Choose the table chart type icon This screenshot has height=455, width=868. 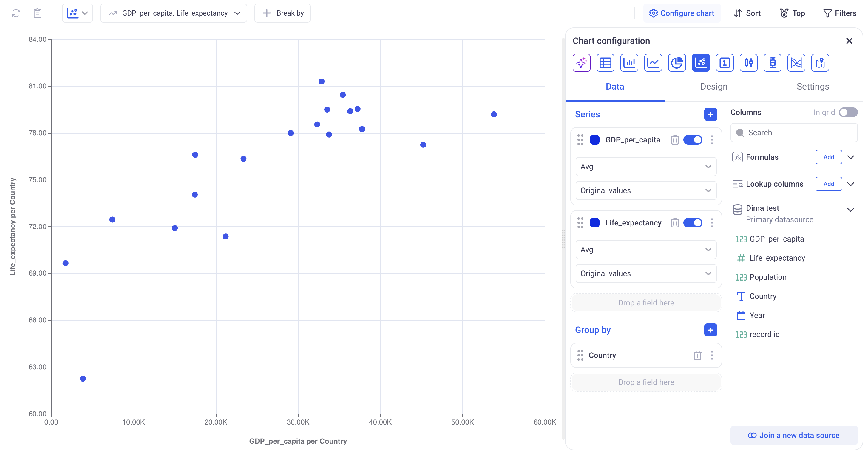(x=605, y=63)
